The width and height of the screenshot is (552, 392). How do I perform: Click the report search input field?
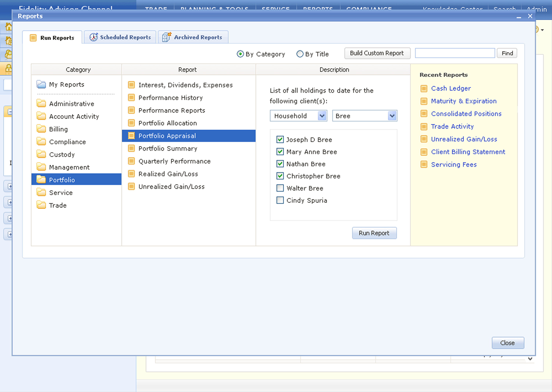pos(454,53)
